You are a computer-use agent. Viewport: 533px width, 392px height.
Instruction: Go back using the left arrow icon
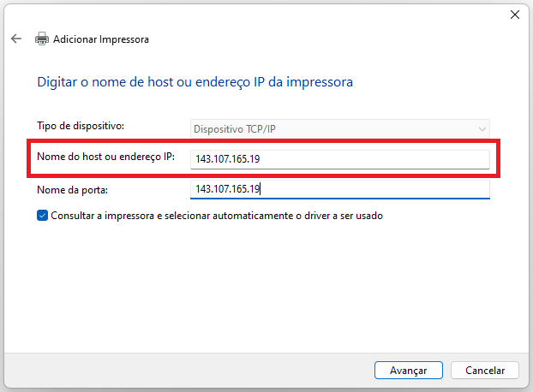(x=16, y=39)
